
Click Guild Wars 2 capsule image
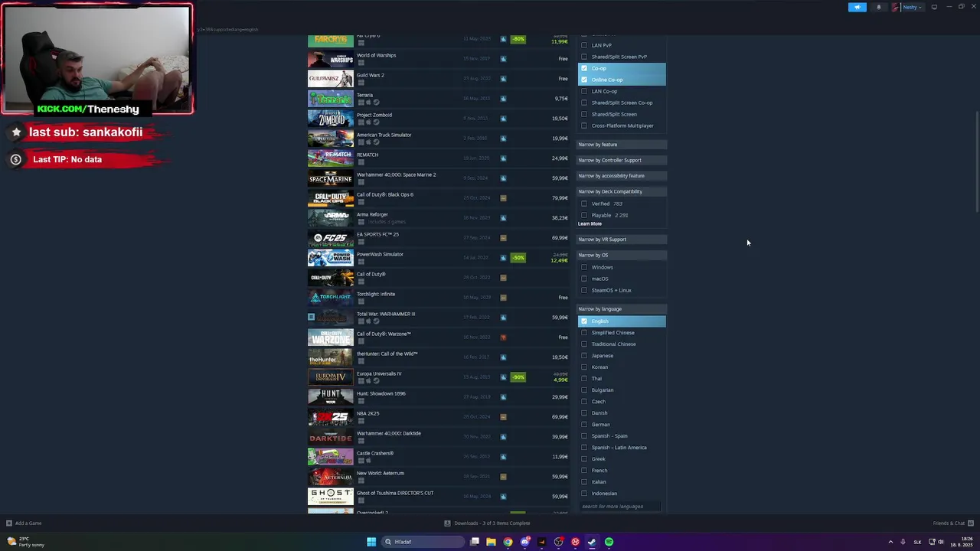coord(331,79)
